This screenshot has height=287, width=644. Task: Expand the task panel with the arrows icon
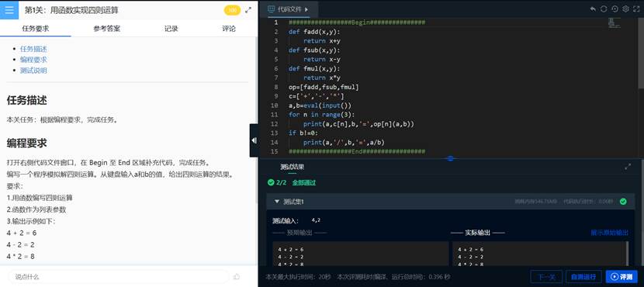pos(248,10)
